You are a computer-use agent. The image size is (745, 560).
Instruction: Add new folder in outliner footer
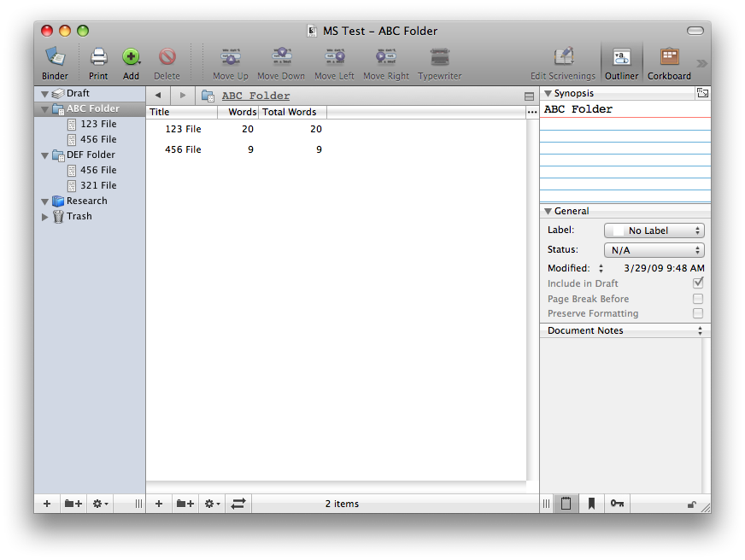(x=185, y=504)
